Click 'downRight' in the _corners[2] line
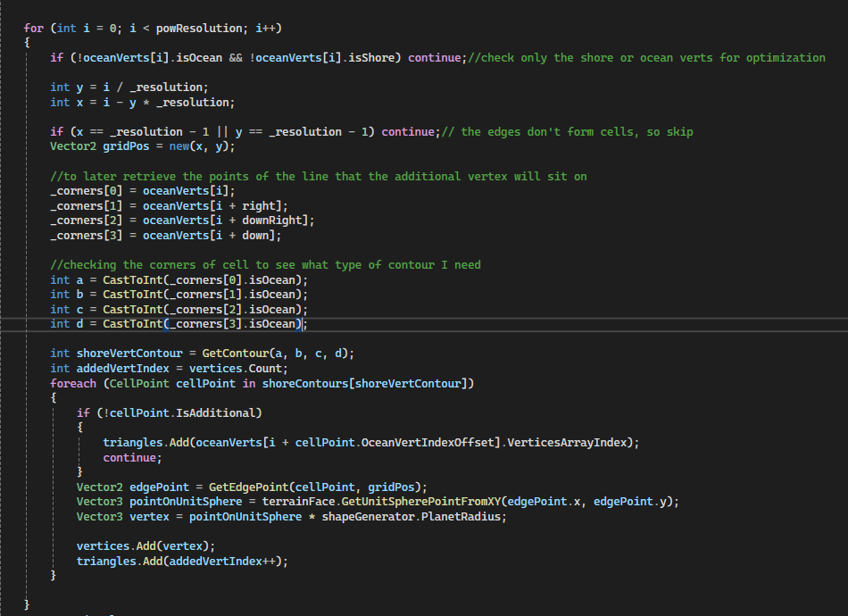848x616 pixels. pos(271,221)
